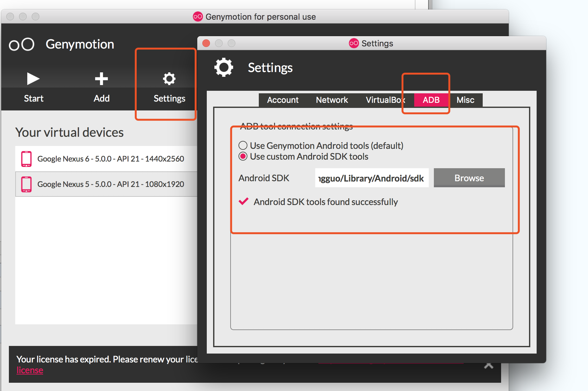Image resolution: width=588 pixels, height=391 pixels.
Task: Click the Google Nexus 5 phone icon
Action: [x=26, y=184]
